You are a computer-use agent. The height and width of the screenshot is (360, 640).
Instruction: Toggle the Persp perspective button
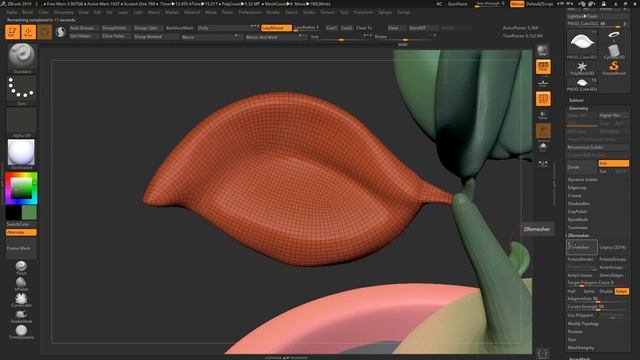(543, 67)
